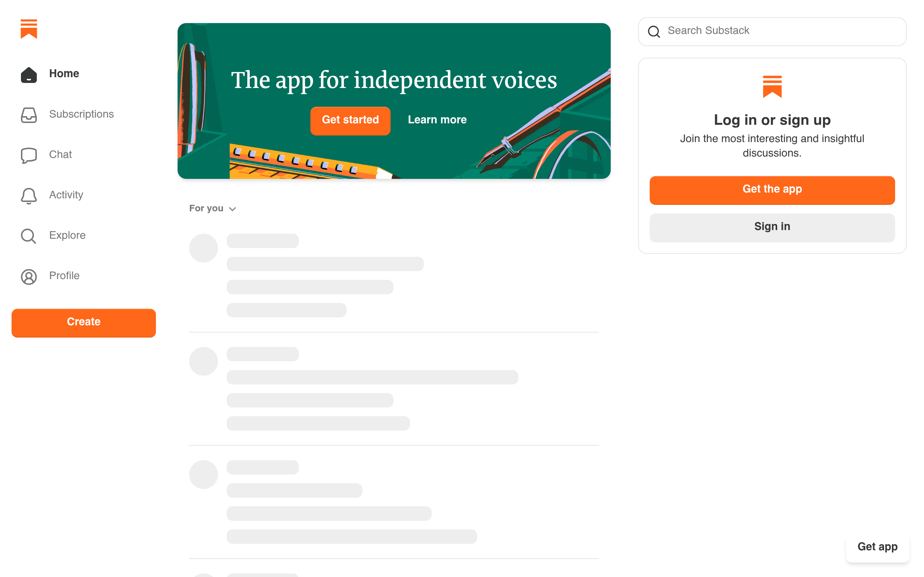Follow the Learn more link

click(437, 120)
